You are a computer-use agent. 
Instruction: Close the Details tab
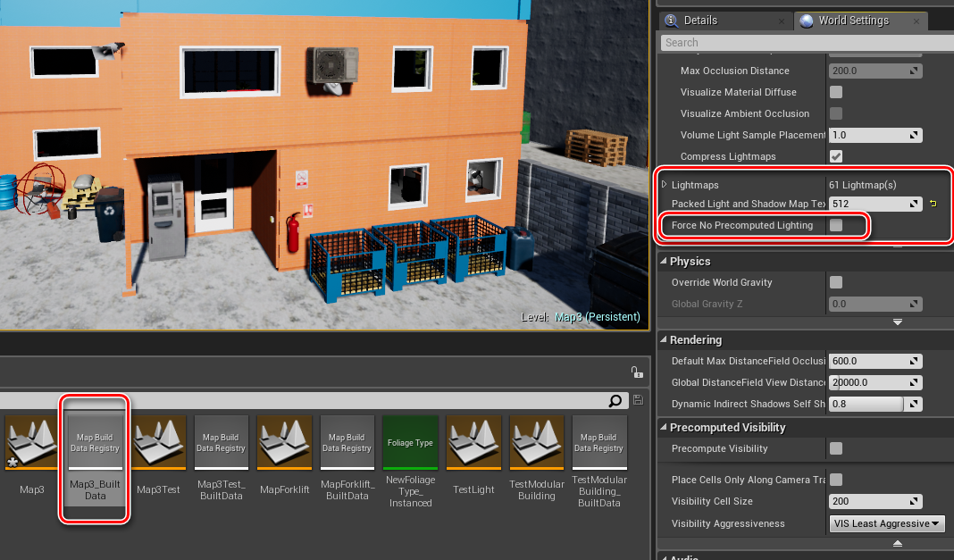click(x=782, y=21)
